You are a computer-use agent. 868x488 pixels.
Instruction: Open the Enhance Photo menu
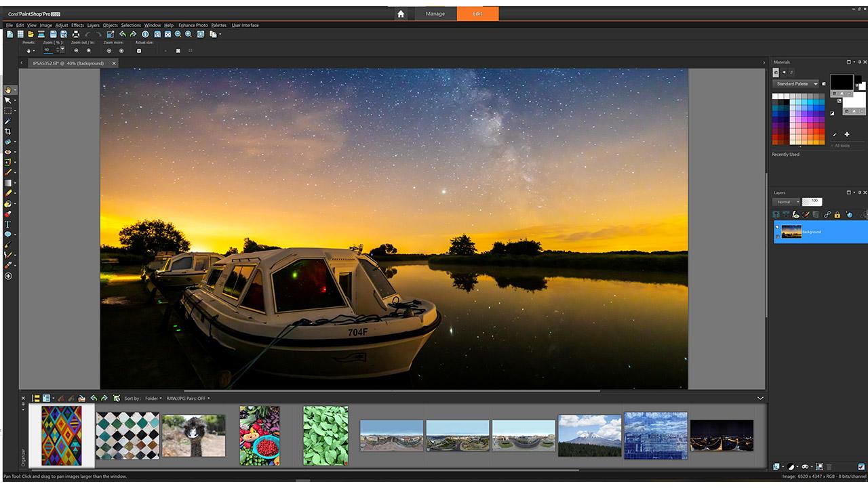[193, 25]
